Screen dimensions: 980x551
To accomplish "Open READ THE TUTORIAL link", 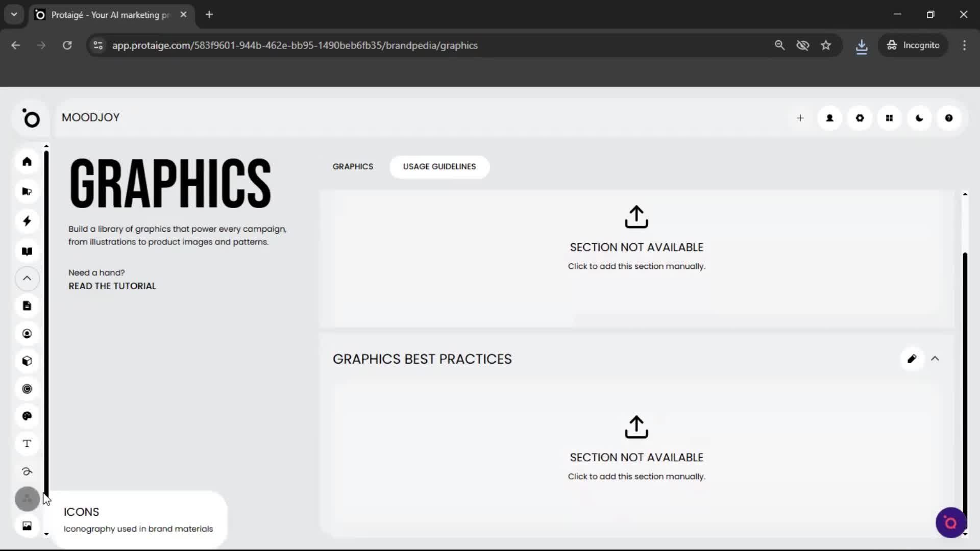I will pos(112,286).
